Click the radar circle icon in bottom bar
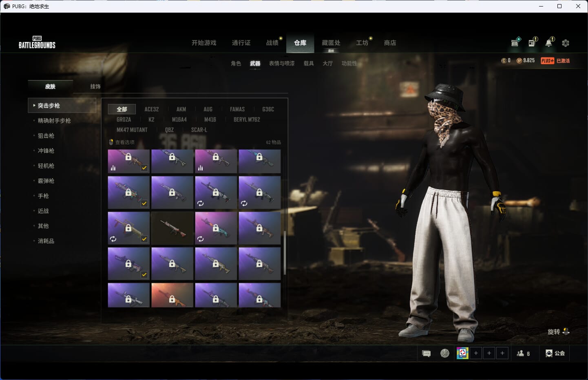The image size is (588, 380). [445, 353]
